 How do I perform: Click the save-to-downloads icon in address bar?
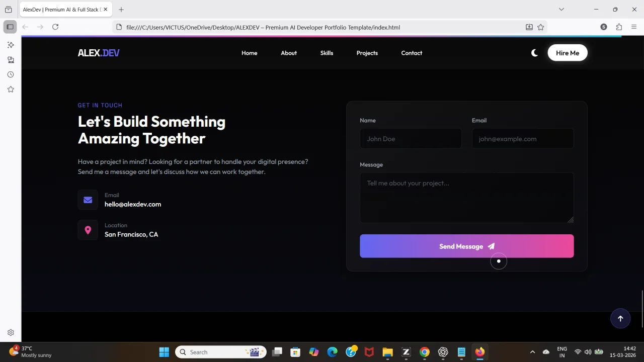(x=529, y=27)
